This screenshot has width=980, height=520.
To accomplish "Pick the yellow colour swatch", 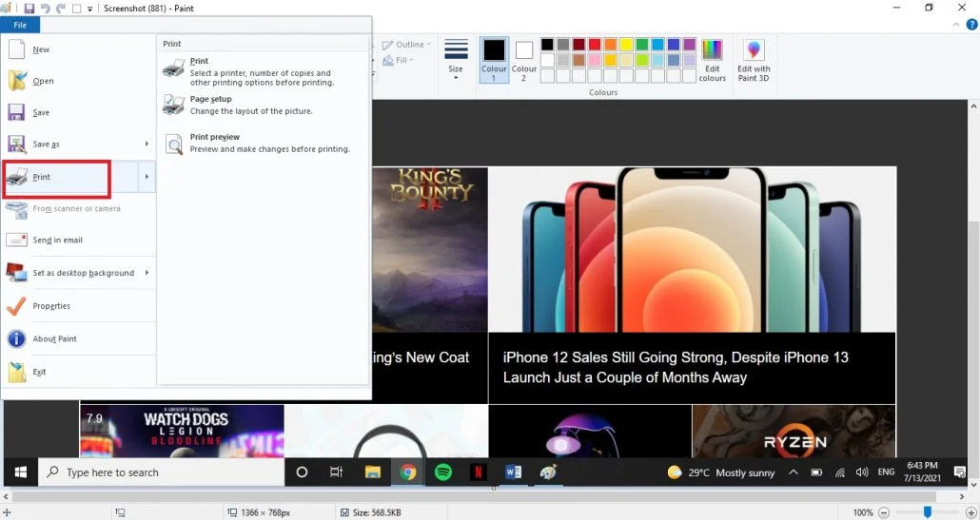I will pos(626,45).
